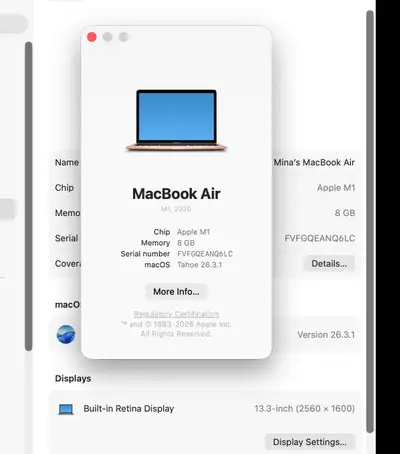
Task: Click the "MacBook Air" title text
Action: pyautogui.click(x=176, y=194)
